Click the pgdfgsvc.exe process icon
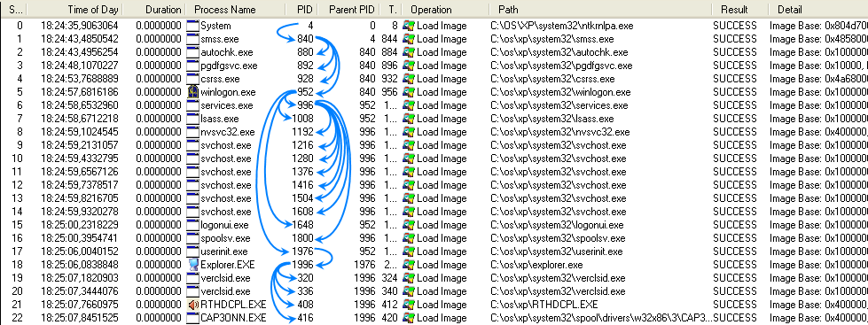This screenshot has height=325, width=868. pos(192,66)
